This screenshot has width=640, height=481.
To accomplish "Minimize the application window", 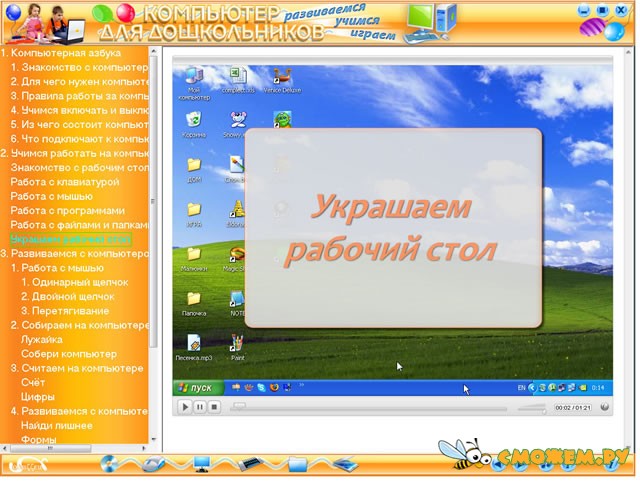I will [584, 10].
